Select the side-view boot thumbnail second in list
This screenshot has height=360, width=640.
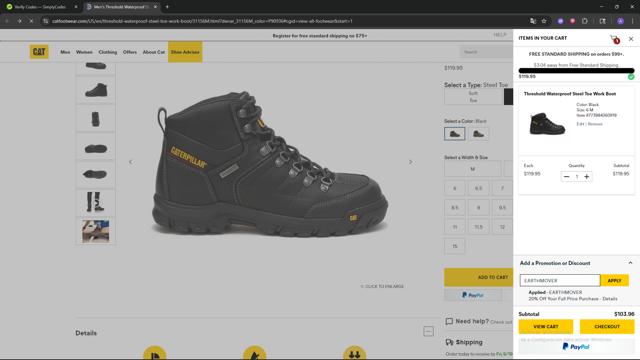(96, 90)
